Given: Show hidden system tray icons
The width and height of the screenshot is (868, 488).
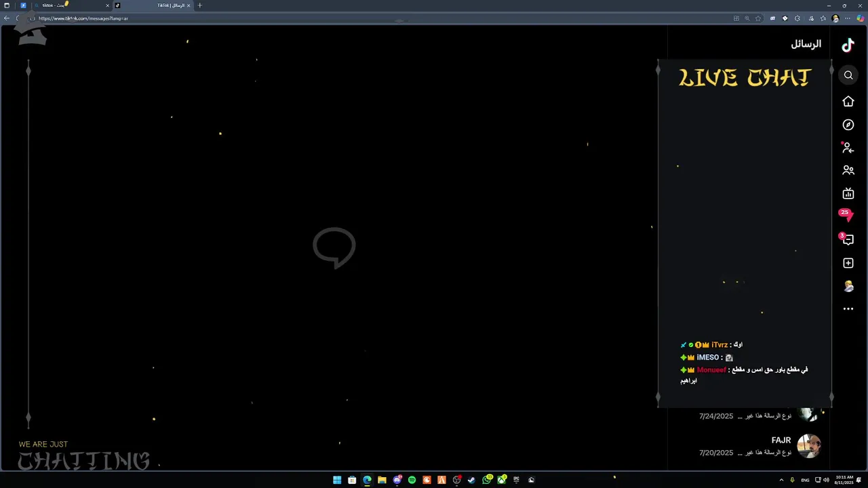Looking at the screenshot, I should pos(781,480).
